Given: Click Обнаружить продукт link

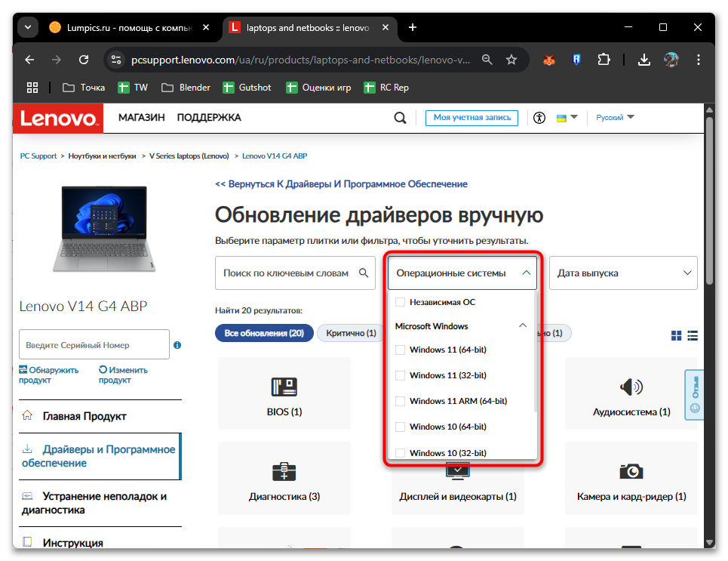Looking at the screenshot, I should [49, 375].
